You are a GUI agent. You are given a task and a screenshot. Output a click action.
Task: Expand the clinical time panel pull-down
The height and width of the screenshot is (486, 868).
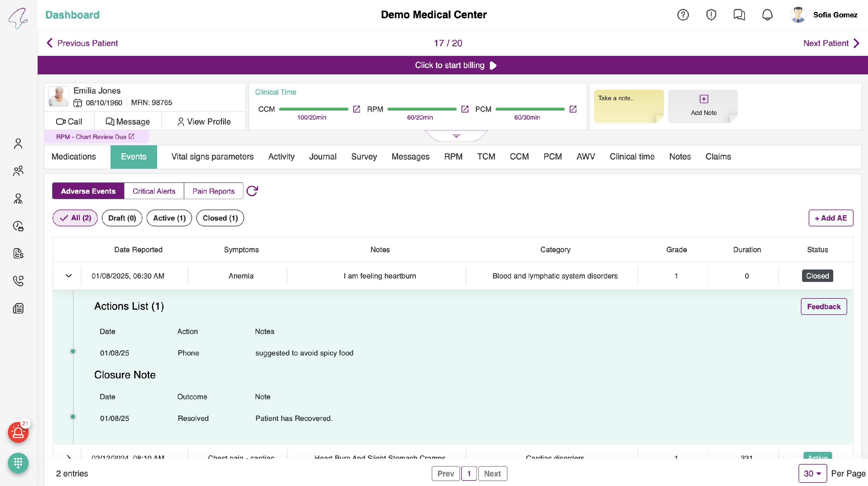[x=456, y=136]
